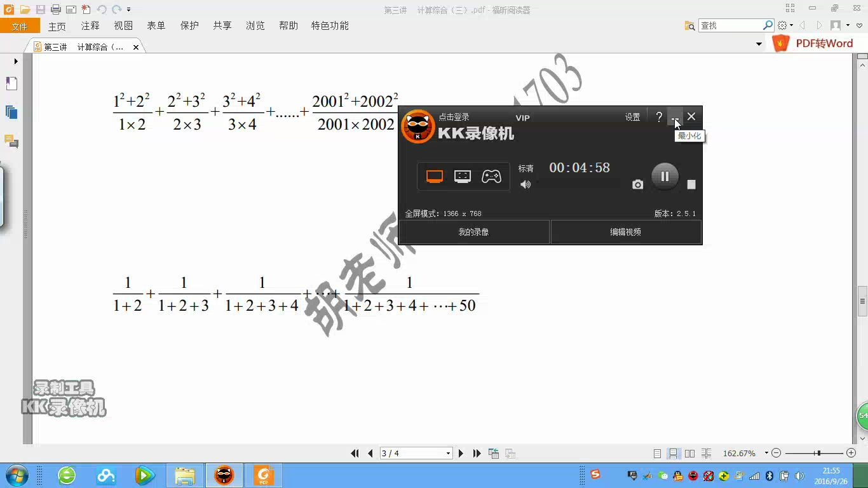
Task: Pause the recording in KK录像机
Action: (665, 176)
